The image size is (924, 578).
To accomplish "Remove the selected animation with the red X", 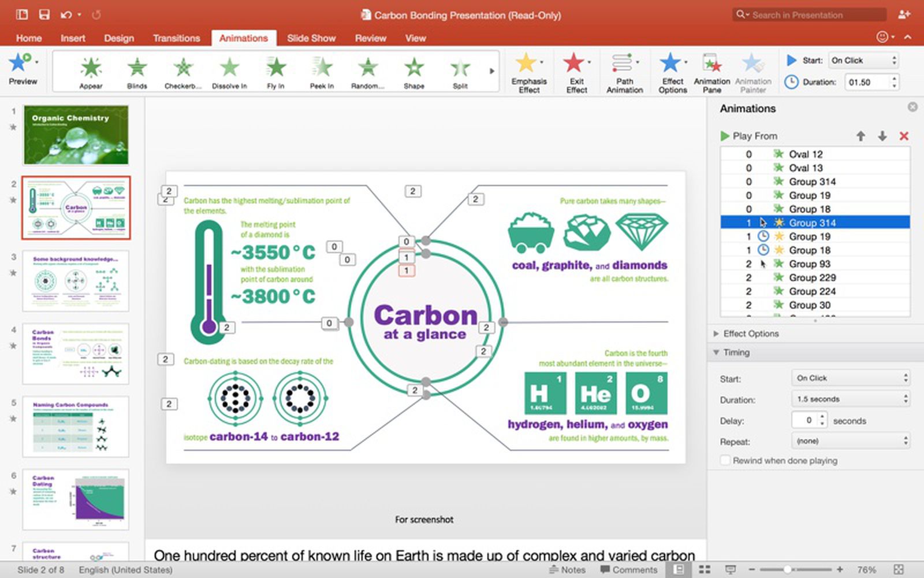I will pos(904,136).
